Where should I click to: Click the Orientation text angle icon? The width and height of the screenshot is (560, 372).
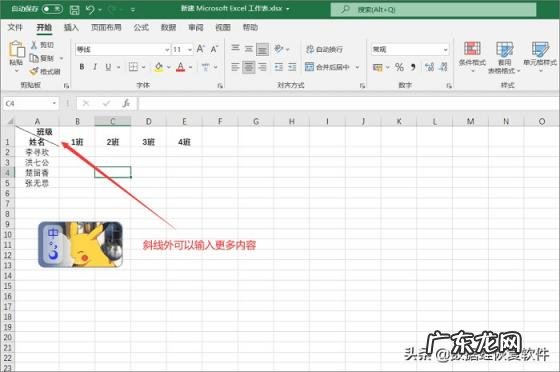(279, 49)
